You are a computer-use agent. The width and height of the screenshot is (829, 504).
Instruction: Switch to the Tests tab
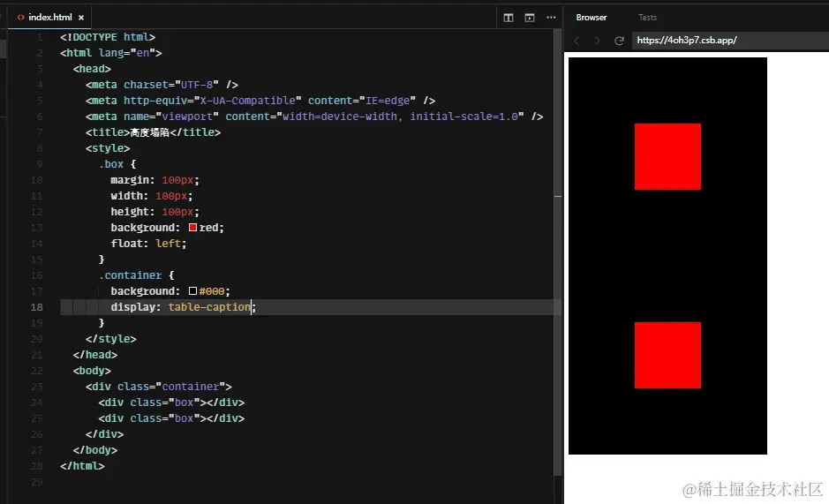click(647, 18)
